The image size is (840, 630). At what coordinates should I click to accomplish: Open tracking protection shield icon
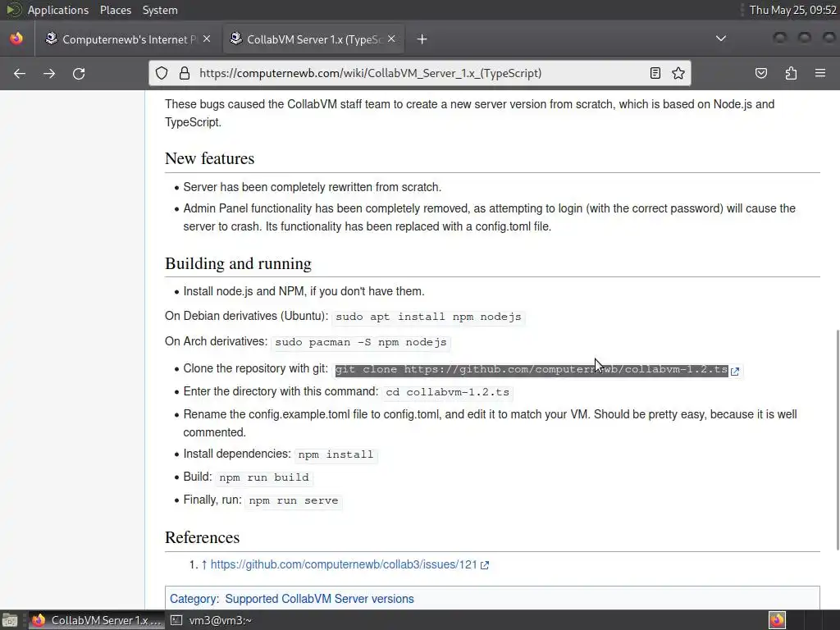pyautogui.click(x=162, y=73)
